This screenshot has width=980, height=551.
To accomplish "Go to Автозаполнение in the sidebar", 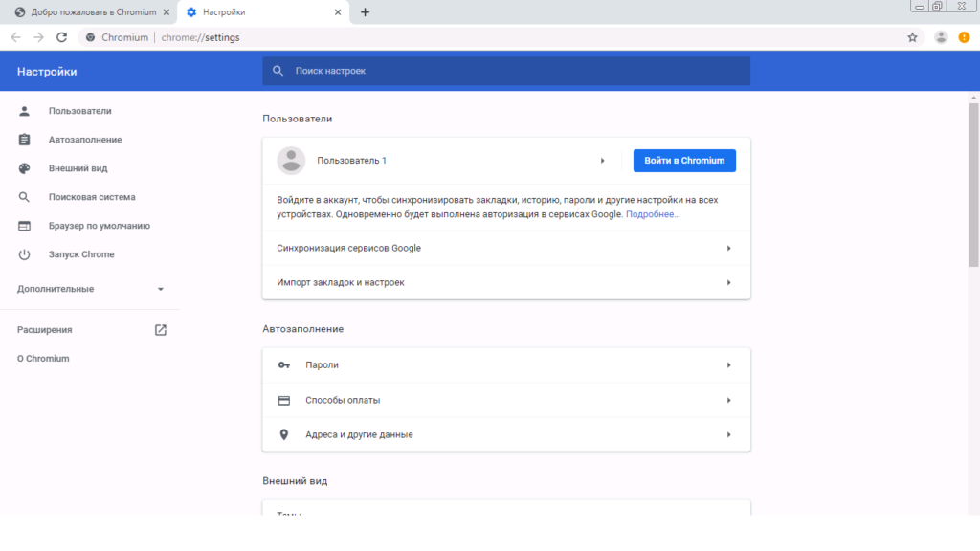I will [x=85, y=140].
